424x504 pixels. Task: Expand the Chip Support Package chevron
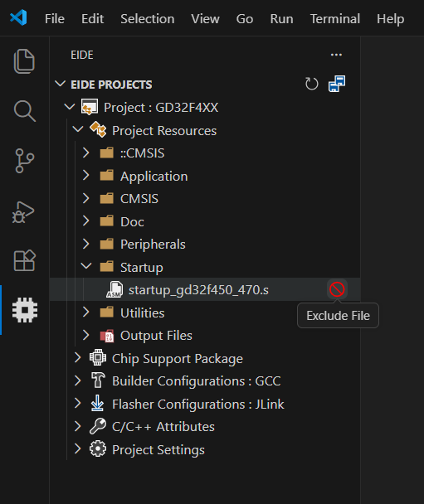tap(77, 357)
